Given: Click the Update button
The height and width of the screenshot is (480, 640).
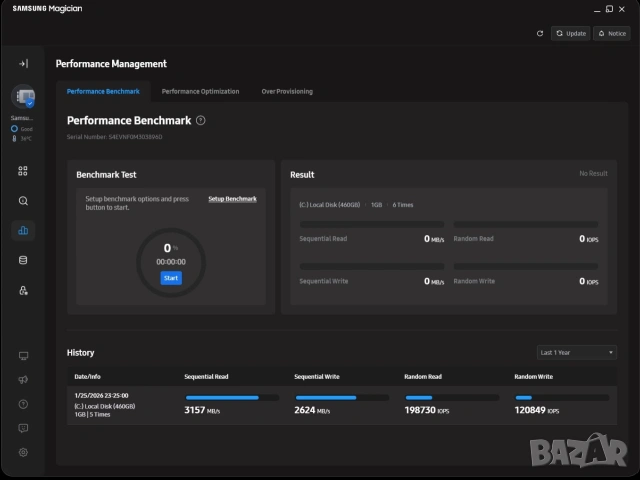Looking at the screenshot, I should pyautogui.click(x=571, y=33).
